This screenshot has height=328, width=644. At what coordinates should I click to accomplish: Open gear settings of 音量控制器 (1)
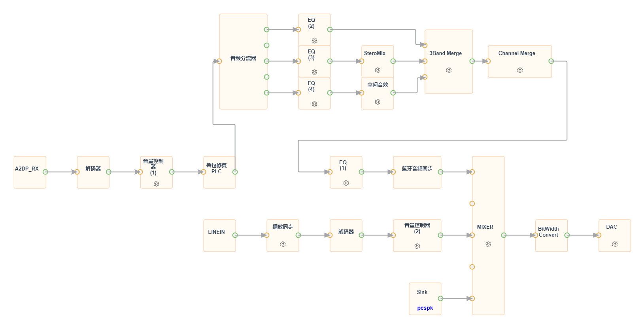pyautogui.click(x=156, y=184)
